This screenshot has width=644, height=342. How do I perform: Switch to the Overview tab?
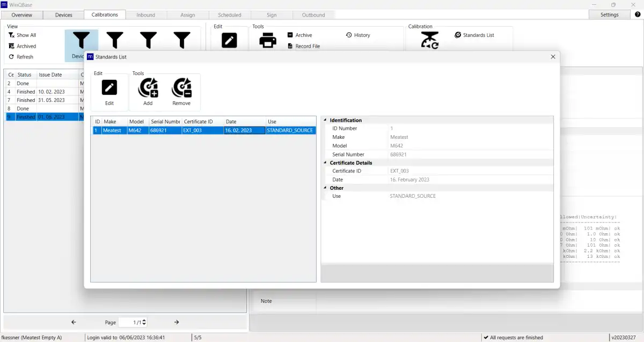tap(21, 15)
